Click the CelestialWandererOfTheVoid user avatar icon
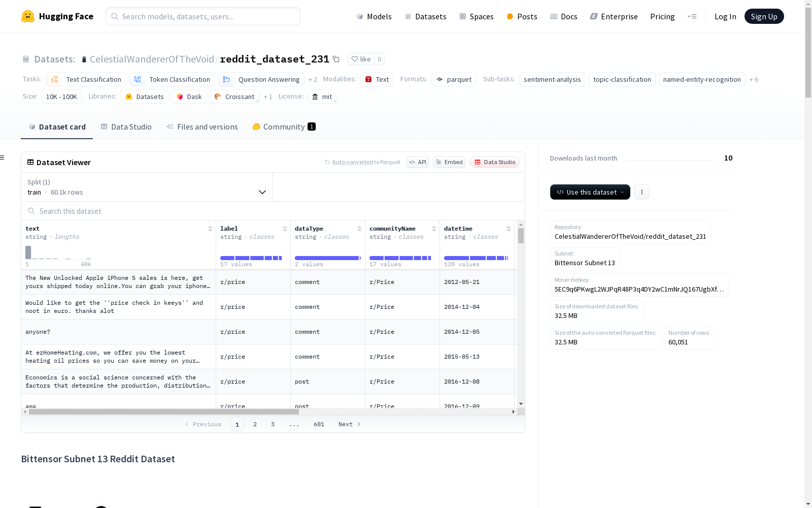The width and height of the screenshot is (812, 508). [84, 59]
